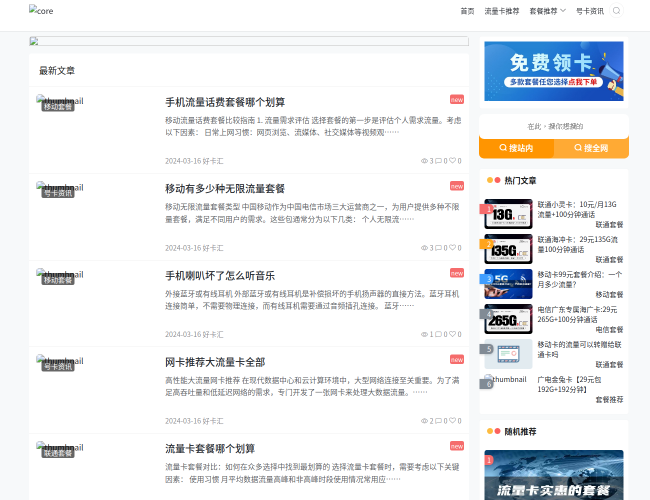
Task: Open 首页 in the navigation menu
Action: [x=467, y=11]
